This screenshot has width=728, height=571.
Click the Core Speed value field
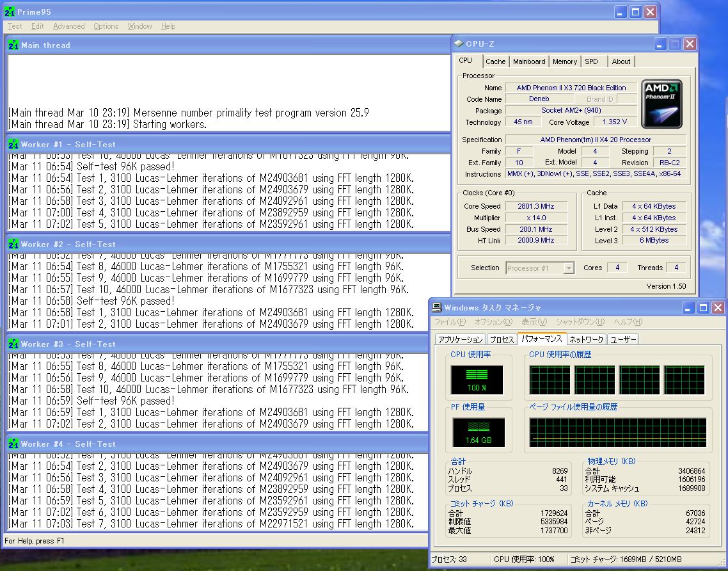[x=535, y=206]
